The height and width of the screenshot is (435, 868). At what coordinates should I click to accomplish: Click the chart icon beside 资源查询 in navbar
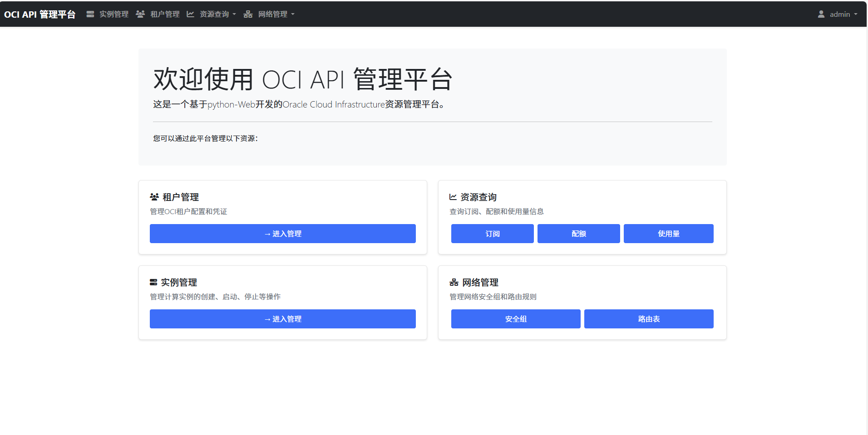click(190, 15)
